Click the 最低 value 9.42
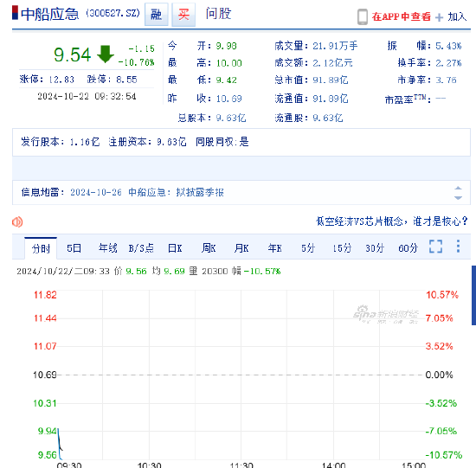476x468 pixels. 226,80
